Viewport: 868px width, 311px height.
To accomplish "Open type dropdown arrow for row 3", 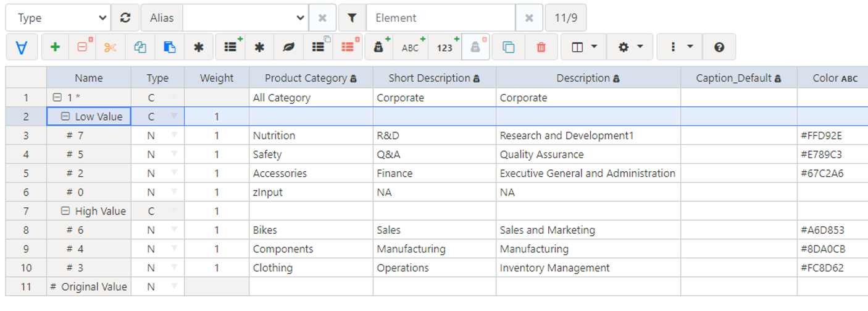I will (174, 135).
